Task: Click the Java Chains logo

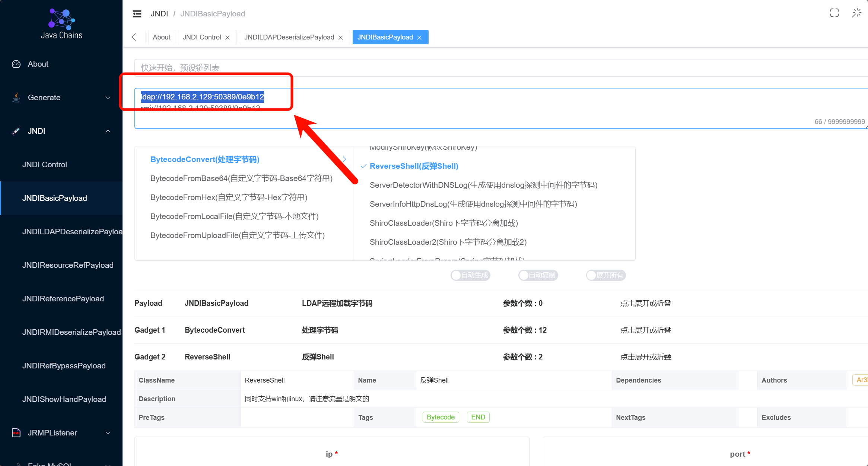Action: [x=61, y=24]
